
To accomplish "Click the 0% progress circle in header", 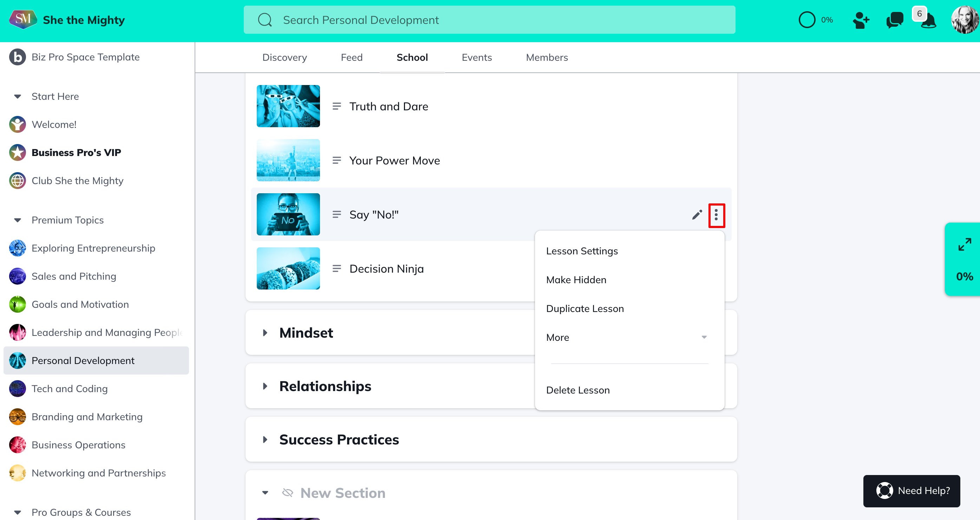I will [x=807, y=20].
